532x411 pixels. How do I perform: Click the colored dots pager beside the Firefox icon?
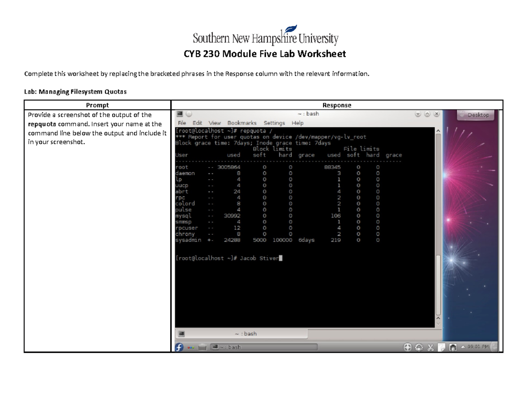pyautogui.click(x=192, y=348)
